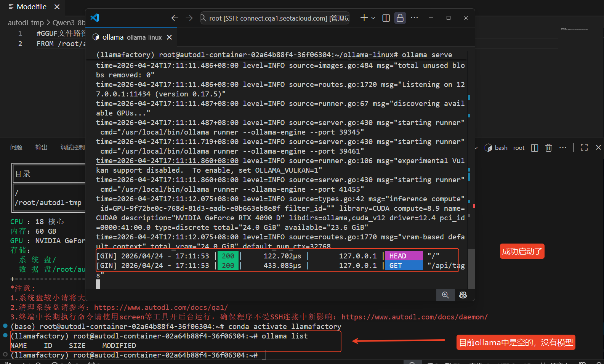Click the editor minimap in main window

coord(574,29)
